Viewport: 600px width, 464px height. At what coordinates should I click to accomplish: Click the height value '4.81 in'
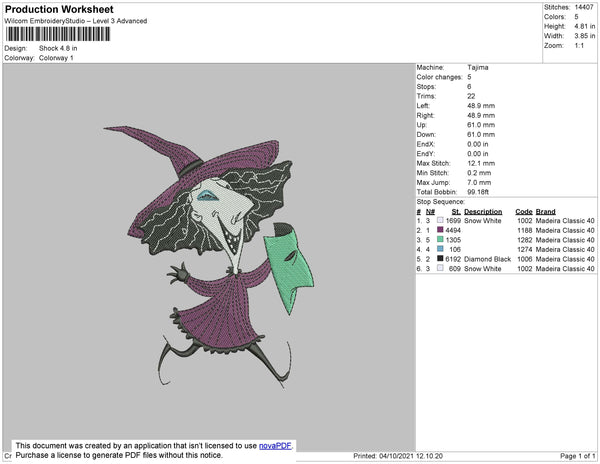tap(585, 26)
